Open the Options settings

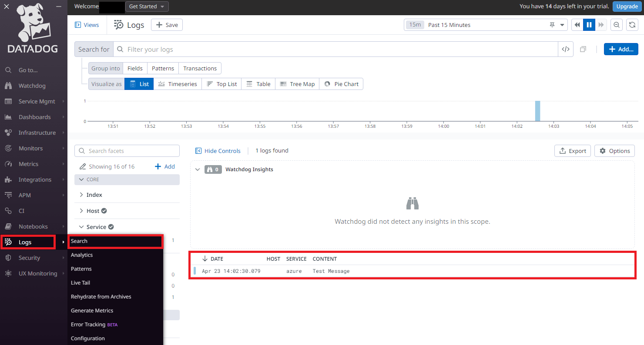click(614, 151)
